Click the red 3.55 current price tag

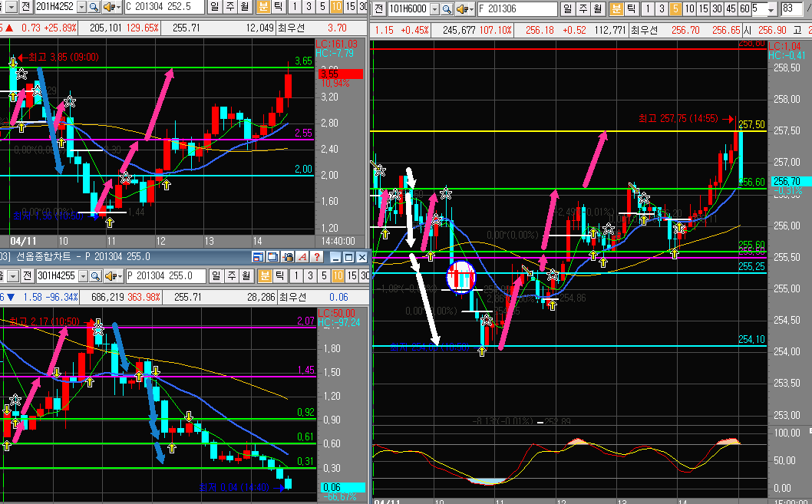click(340, 74)
